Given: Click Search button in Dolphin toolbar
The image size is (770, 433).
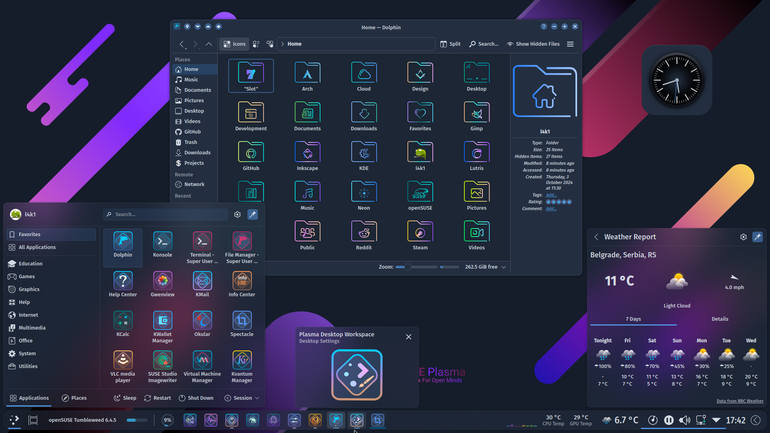Looking at the screenshot, I should coord(484,44).
